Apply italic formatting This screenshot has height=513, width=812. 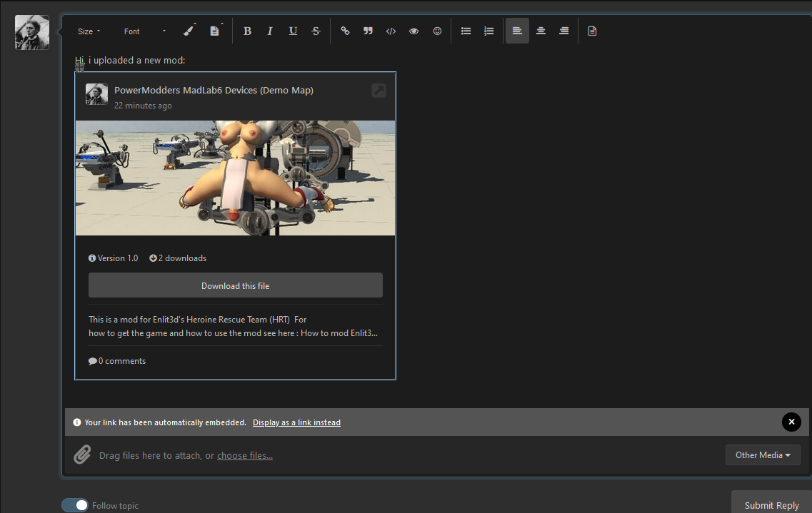click(270, 31)
